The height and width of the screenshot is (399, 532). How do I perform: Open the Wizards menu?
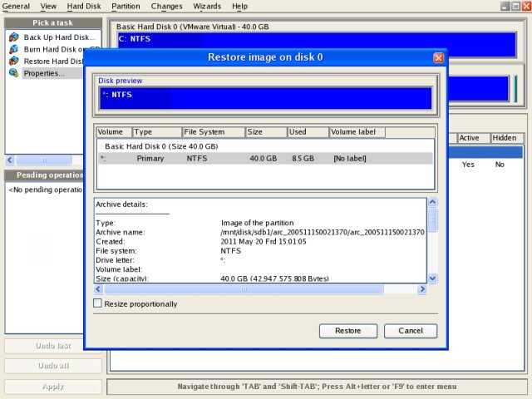[207, 6]
